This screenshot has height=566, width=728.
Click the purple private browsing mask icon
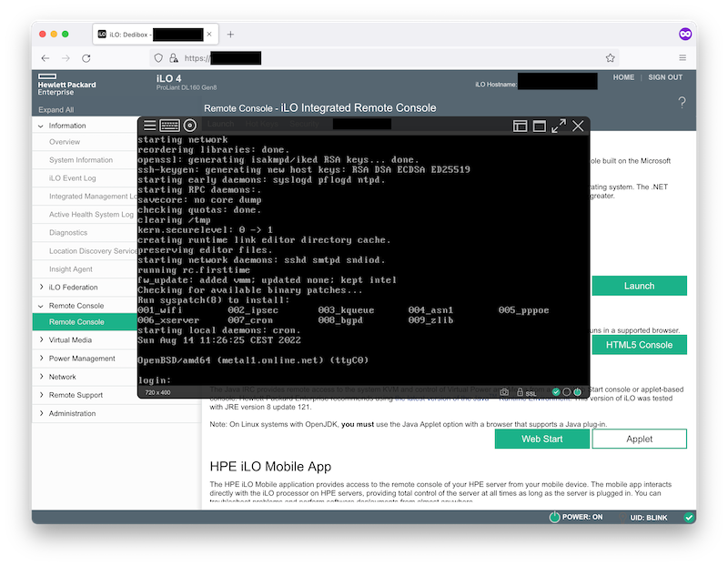pos(685,34)
